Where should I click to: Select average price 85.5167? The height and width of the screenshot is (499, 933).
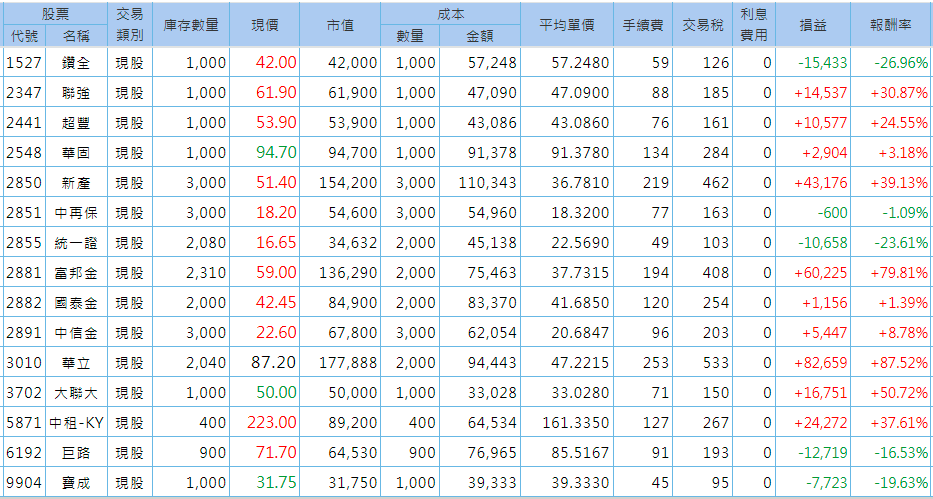581,453
